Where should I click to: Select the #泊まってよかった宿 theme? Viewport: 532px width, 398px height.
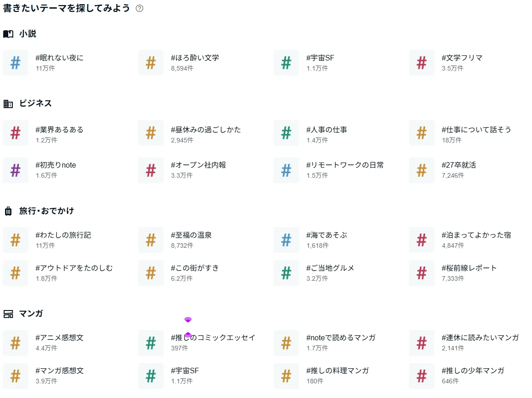476,235
